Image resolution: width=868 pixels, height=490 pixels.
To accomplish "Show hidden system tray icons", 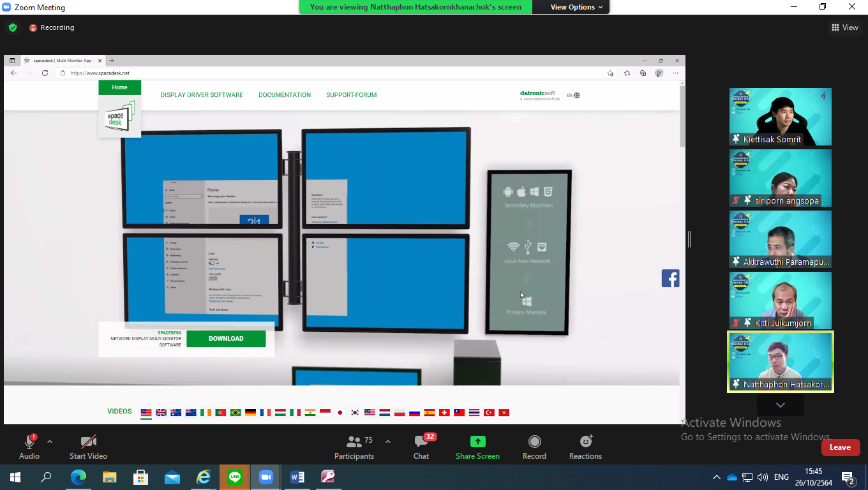I will (x=716, y=477).
